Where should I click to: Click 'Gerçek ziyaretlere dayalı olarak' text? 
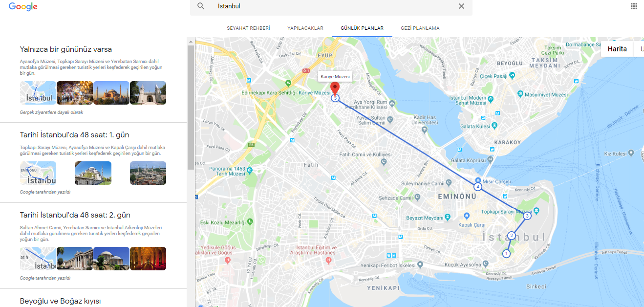51,112
